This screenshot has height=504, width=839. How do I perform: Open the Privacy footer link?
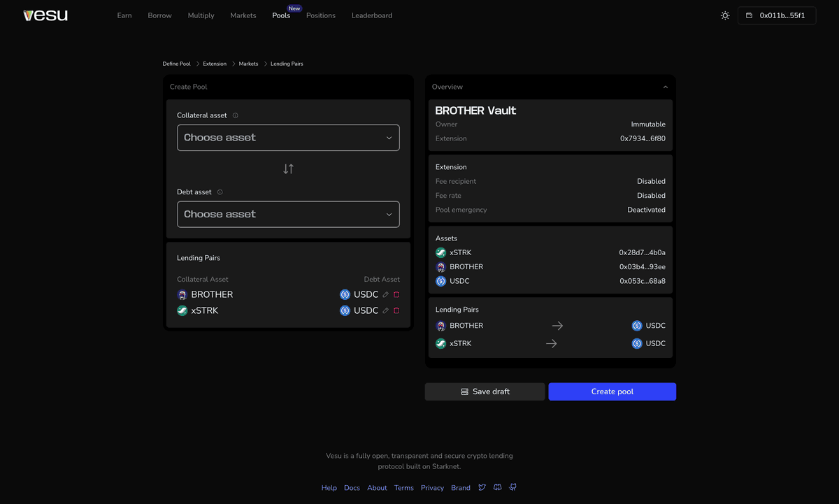point(432,488)
